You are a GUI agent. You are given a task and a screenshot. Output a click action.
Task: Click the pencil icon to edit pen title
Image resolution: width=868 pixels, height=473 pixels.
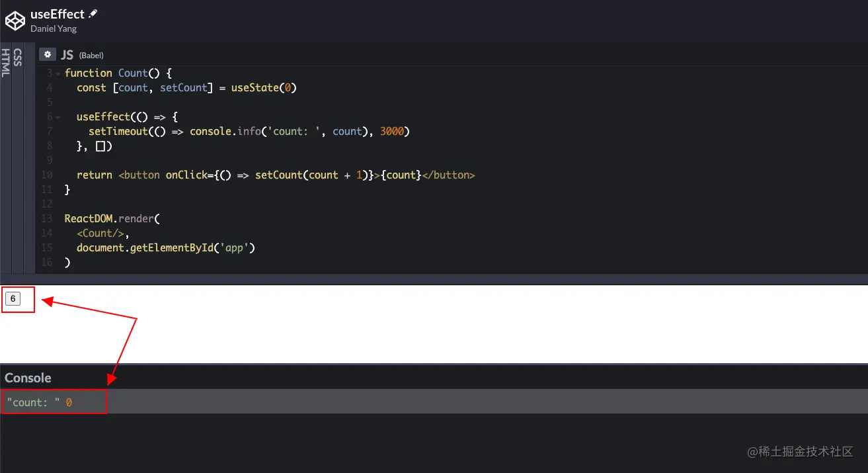(x=93, y=13)
